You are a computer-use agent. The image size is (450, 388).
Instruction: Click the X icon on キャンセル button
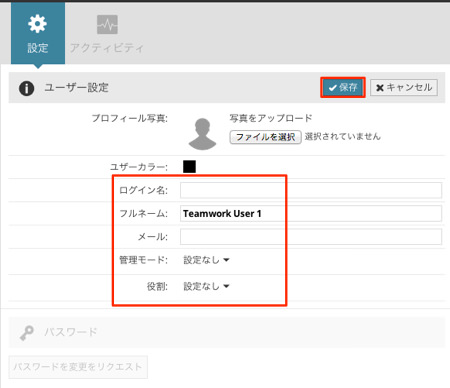tap(380, 88)
